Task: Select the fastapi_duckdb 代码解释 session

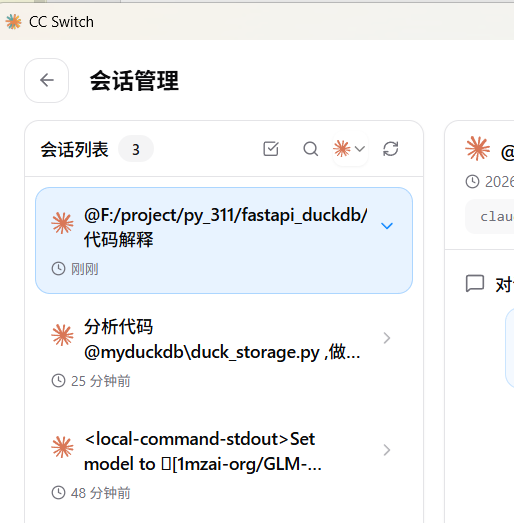Action: 224,240
